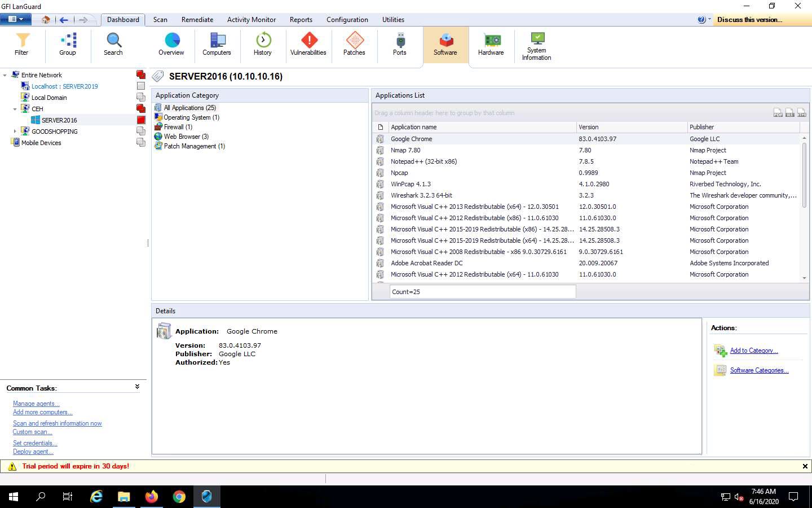Open the Hardware view
The image size is (812, 508).
click(x=491, y=45)
